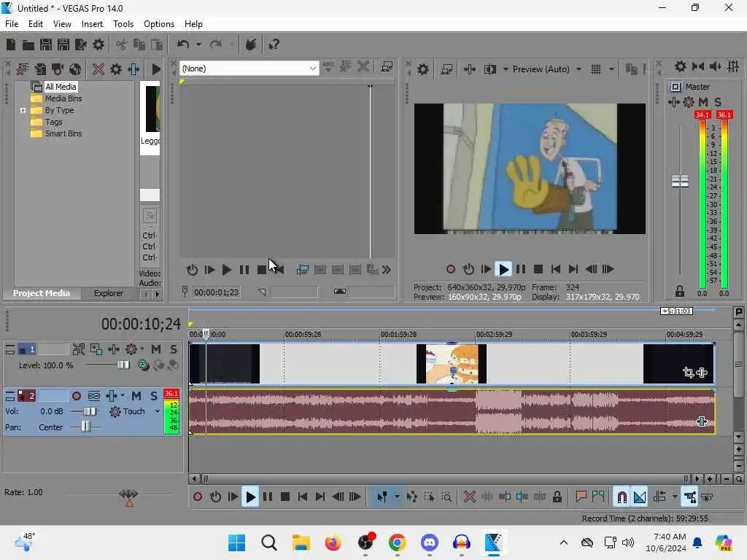Click the Delete red X in timeline toolbar

coord(469,497)
